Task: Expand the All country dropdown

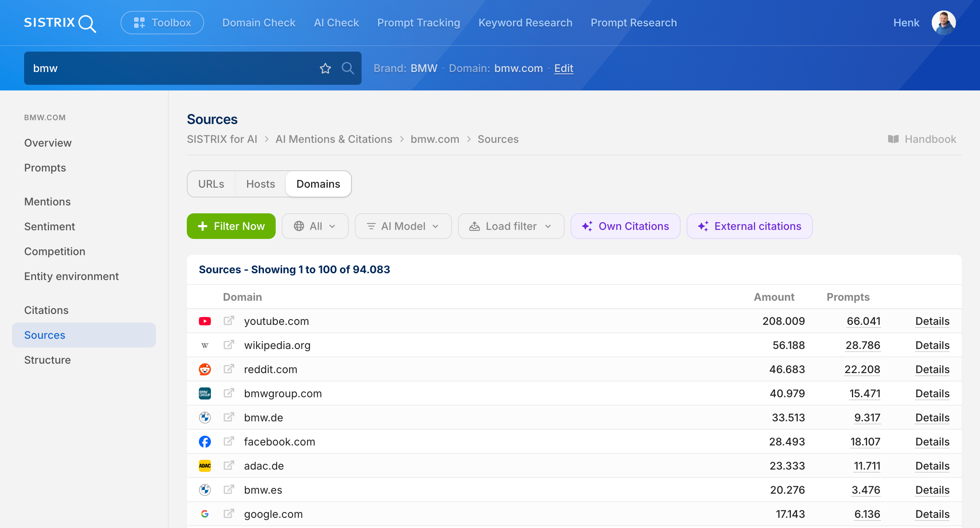Action: point(315,226)
